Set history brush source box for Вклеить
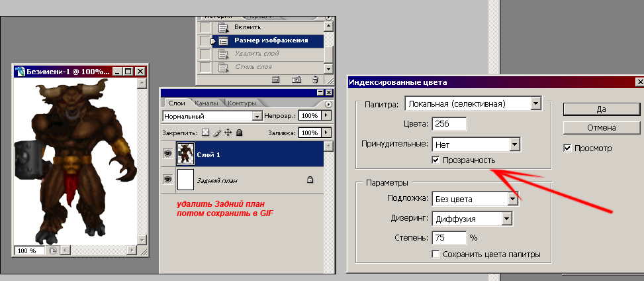Screen dimensions: 644x281 [x=205, y=28]
